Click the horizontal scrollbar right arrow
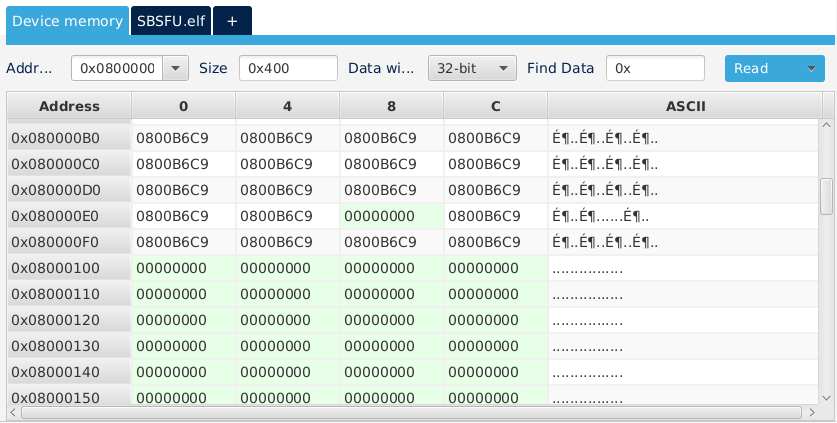This screenshot has width=837, height=423. 812,412
